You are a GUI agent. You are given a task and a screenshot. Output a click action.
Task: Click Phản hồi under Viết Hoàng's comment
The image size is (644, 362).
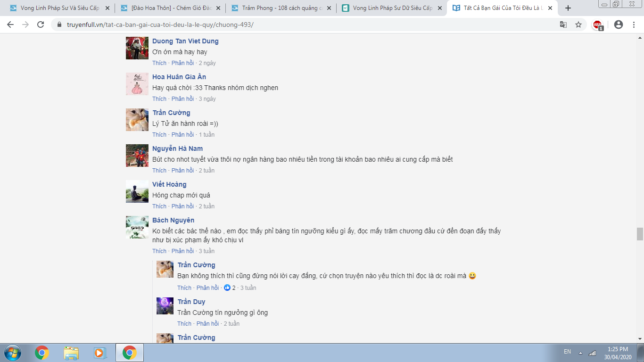(x=182, y=206)
